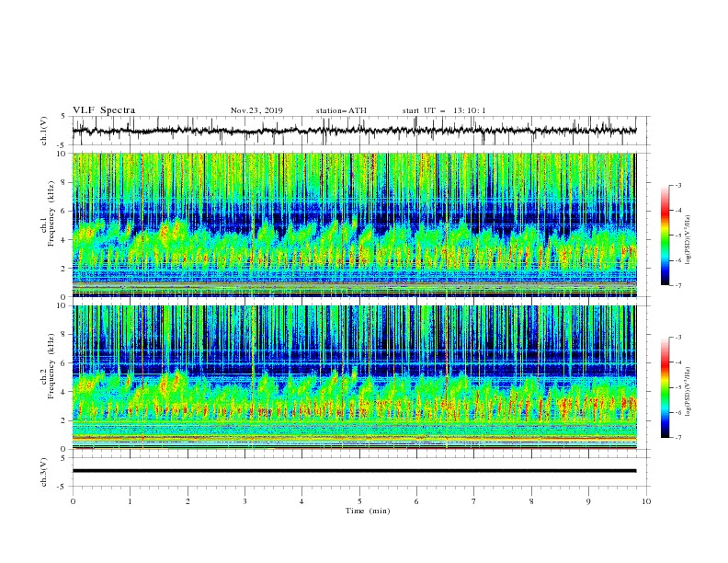Screen dimensions: 728x563
Task: Click the time axis tick label '3'
Action: coord(245,501)
